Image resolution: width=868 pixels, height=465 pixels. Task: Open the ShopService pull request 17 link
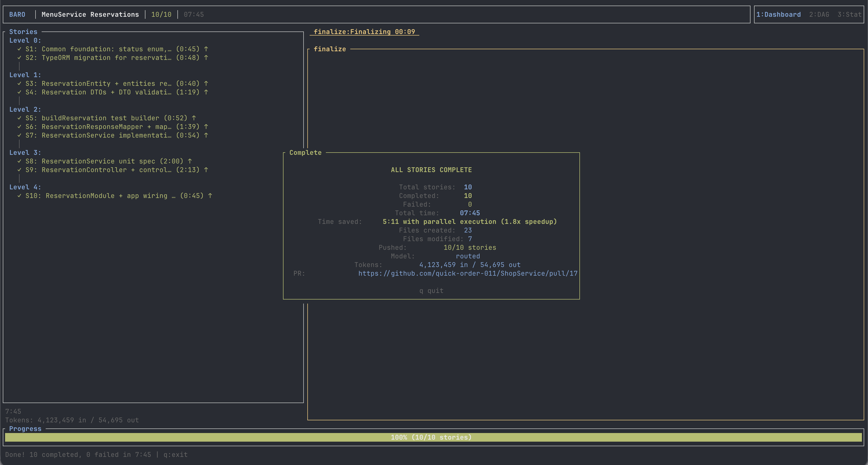click(468, 274)
